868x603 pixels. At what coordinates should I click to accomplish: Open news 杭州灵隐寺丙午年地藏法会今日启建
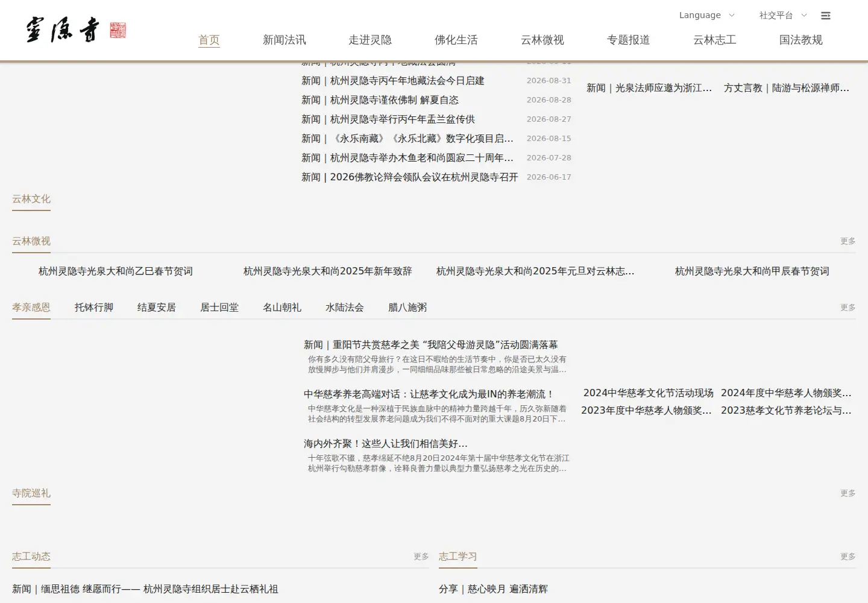coord(393,81)
